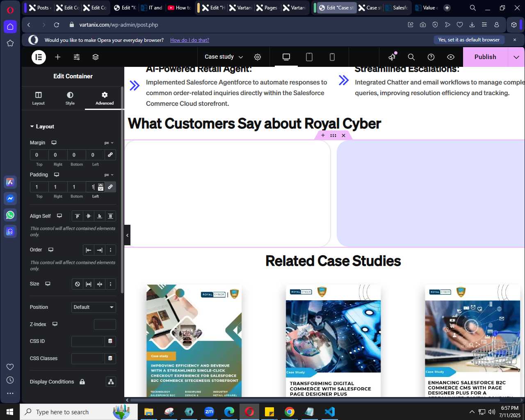This screenshot has height=420, width=525.
Task: Add new element with plus icon in top bar
Action: pos(58,57)
